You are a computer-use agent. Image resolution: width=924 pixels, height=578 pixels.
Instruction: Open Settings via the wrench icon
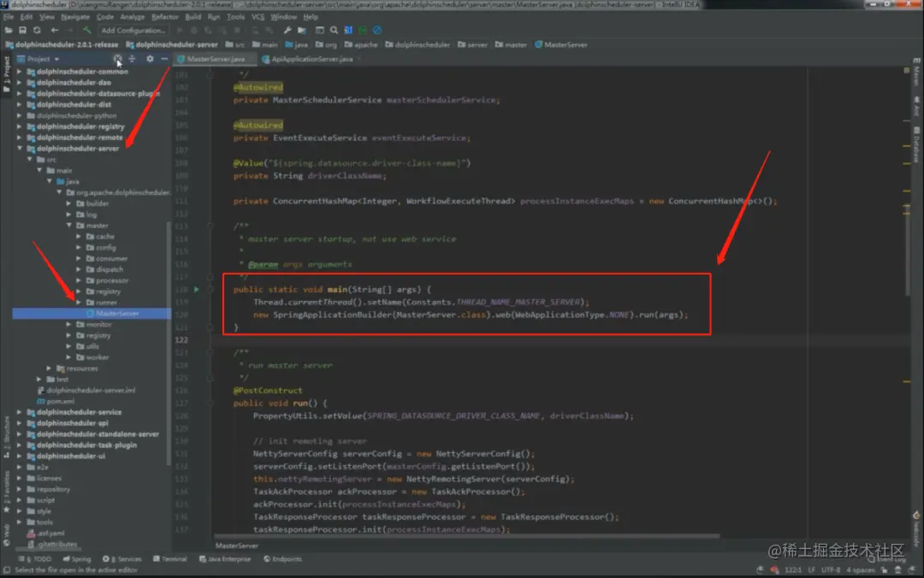point(287,30)
